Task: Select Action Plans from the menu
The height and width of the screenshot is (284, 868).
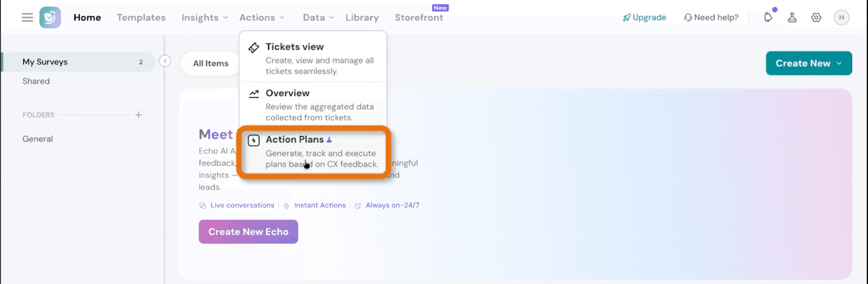Action: click(313, 152)
